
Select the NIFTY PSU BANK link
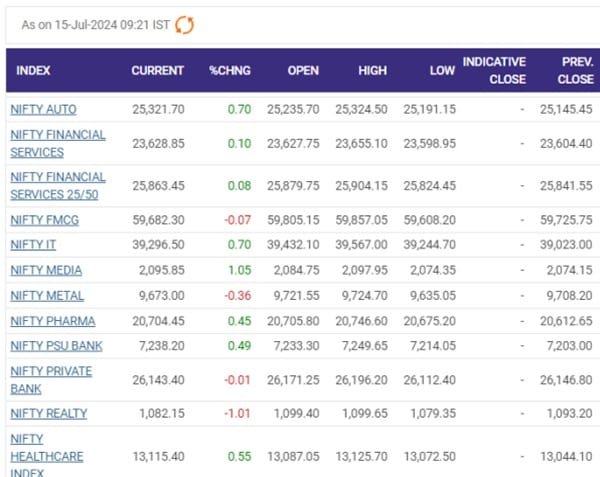[x=56, y=346]
